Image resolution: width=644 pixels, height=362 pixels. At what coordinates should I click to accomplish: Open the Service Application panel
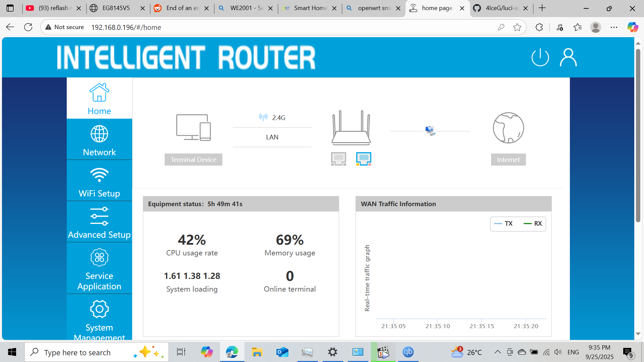[x=99, y=268]
